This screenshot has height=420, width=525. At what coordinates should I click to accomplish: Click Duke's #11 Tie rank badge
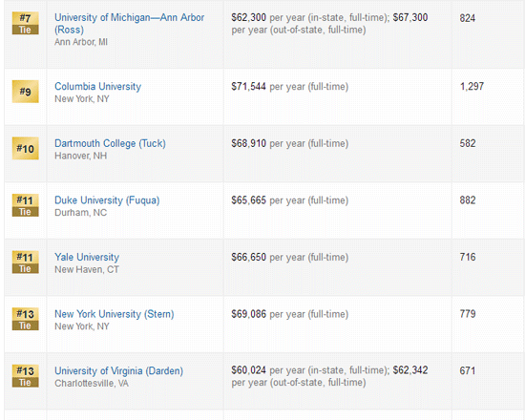[26, 205]
